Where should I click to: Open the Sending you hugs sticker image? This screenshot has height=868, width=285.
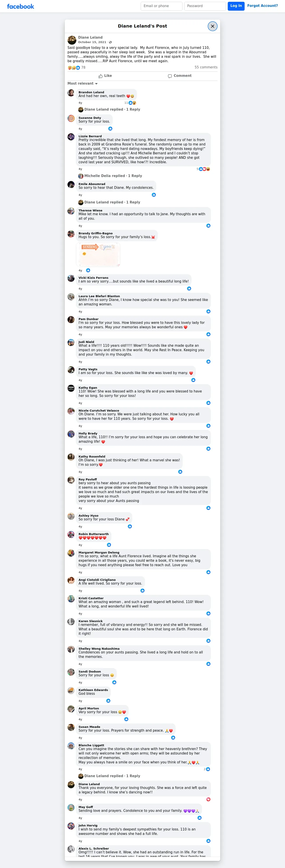(98, 254)
